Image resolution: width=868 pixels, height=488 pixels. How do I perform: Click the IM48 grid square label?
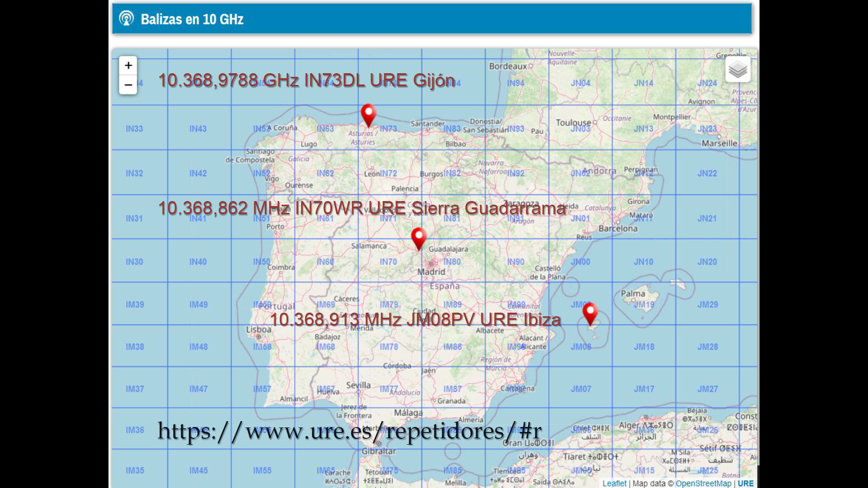(198, 347)
